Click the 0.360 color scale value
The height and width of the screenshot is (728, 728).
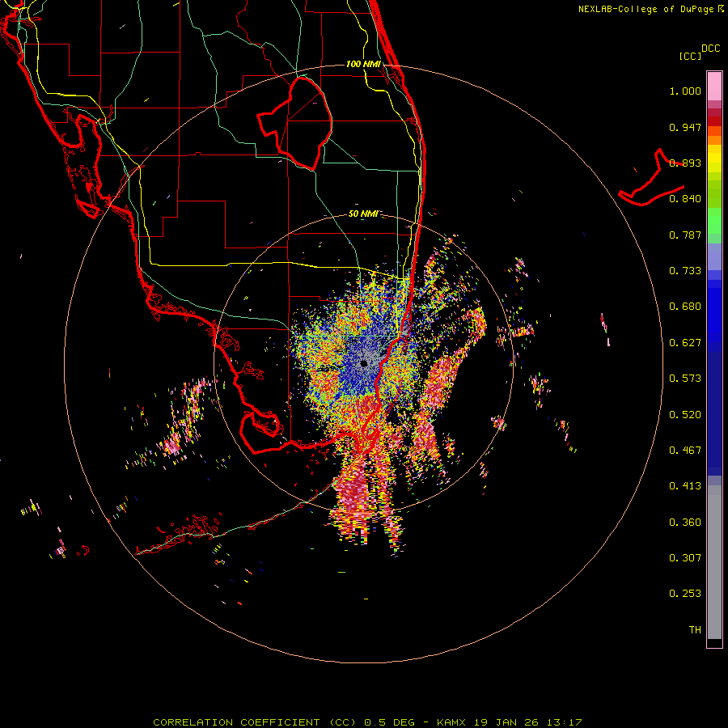tap(685, 523)
